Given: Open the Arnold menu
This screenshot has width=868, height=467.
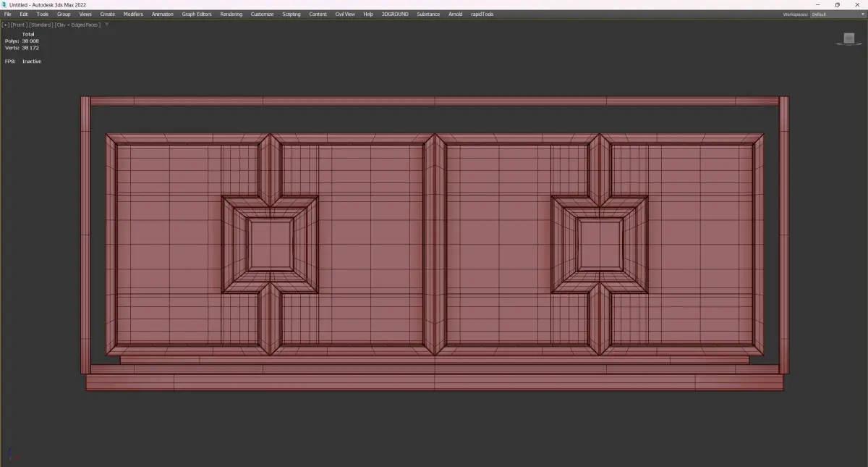Looking at the screenshot, I should 455,14.
